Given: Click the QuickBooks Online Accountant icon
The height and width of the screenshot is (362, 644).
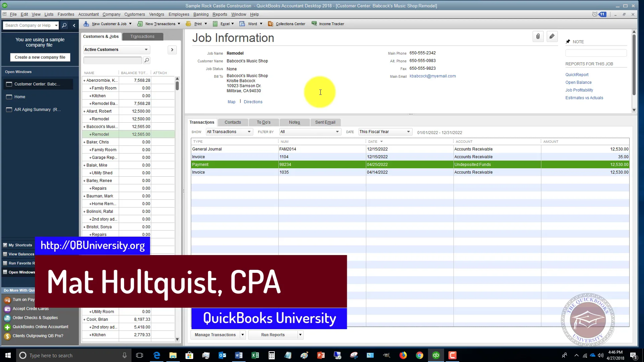Looking at the screenshot, I should click(x=7, y=327).
